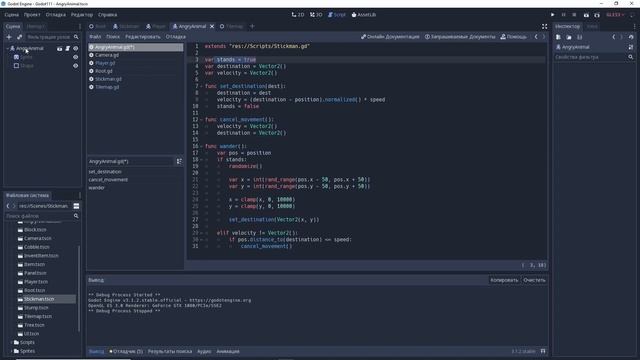Viewport: 640px width, 360px height.
Task: Load a resource in Inspector
Action: tap(569, 37)
